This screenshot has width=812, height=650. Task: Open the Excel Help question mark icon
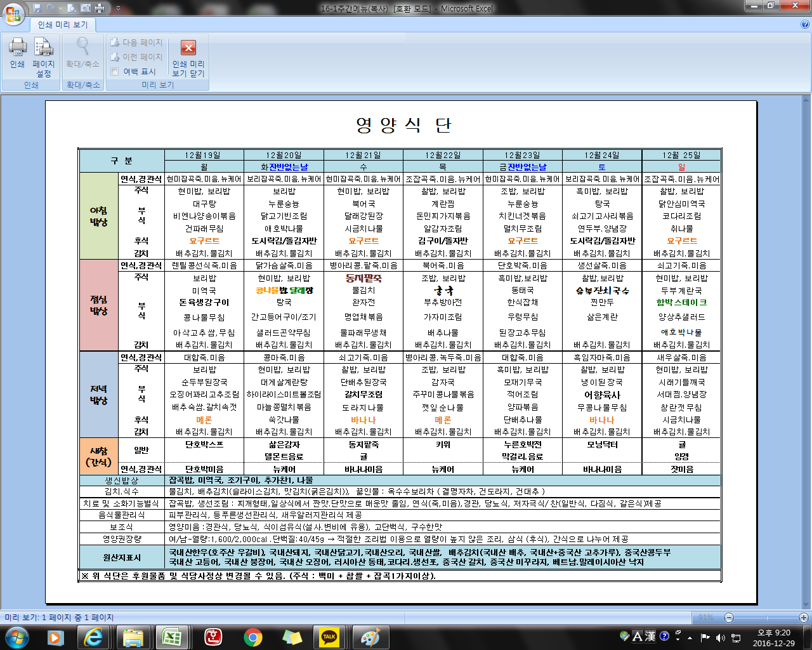coord(805,25)
